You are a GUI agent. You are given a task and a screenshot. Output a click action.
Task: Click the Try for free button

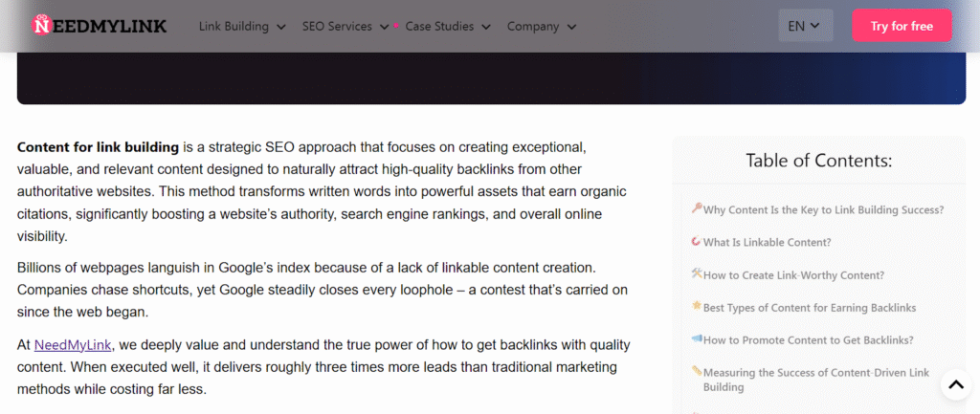(902, 26)
